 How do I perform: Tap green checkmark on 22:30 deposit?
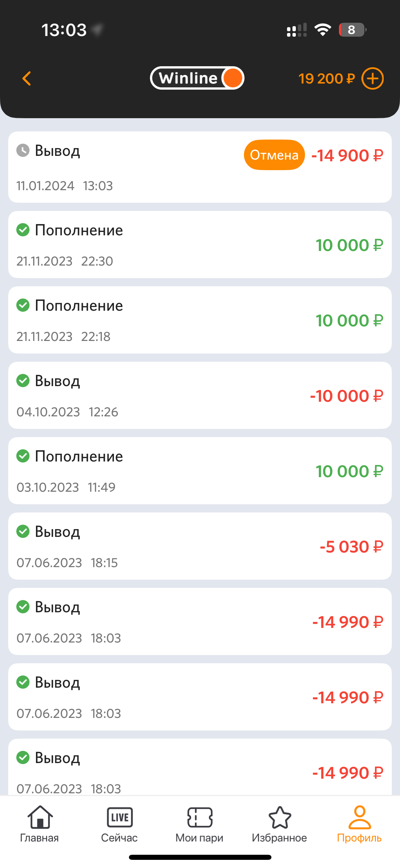(23, 230)
